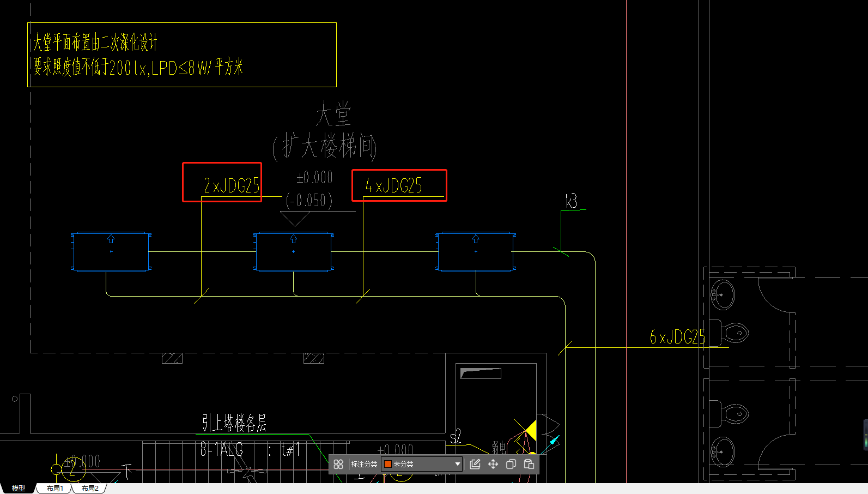Viewport: 868px width, 494px height.
Task: Select the 引上塔楼各层 annotation text
Action: [234, 423]
